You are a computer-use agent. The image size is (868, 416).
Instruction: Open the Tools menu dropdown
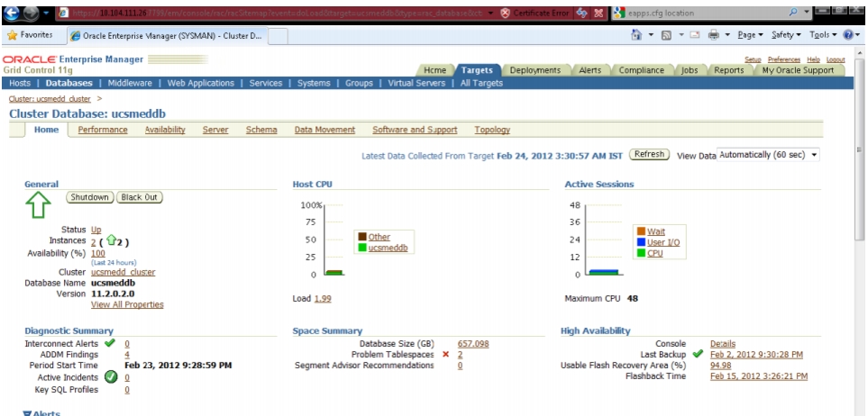tap(823, 35)
